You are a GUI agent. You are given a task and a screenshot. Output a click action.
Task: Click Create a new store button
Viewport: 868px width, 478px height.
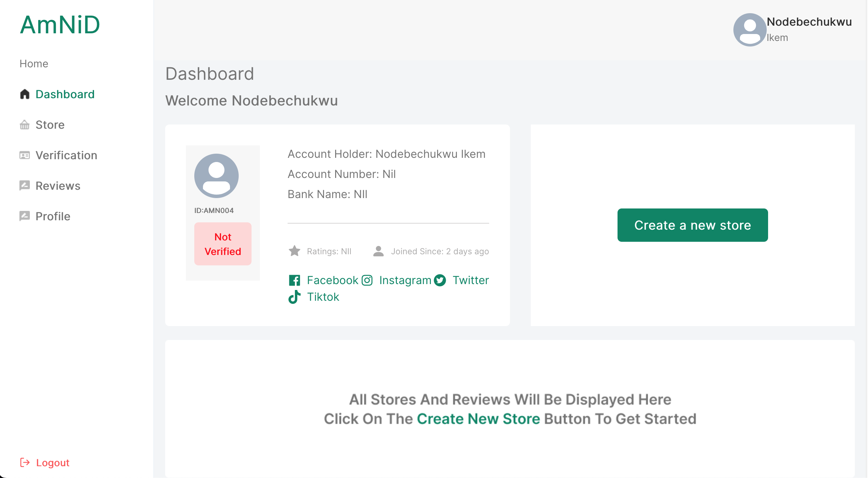(692, 225)
